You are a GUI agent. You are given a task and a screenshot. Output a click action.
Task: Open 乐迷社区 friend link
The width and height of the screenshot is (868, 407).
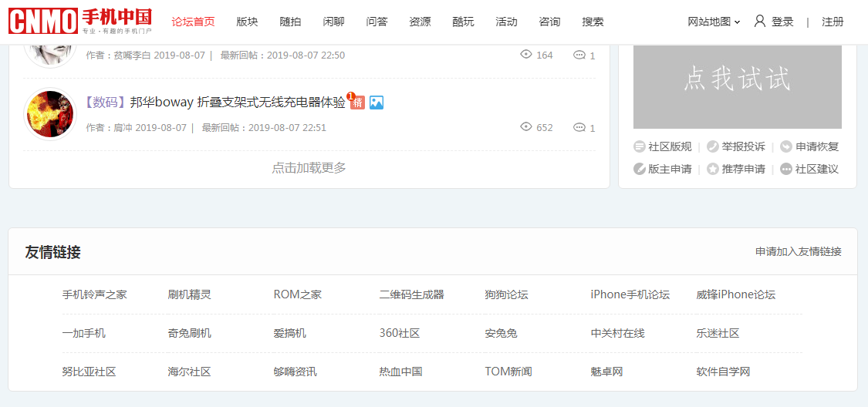click(x=718, y=334)
